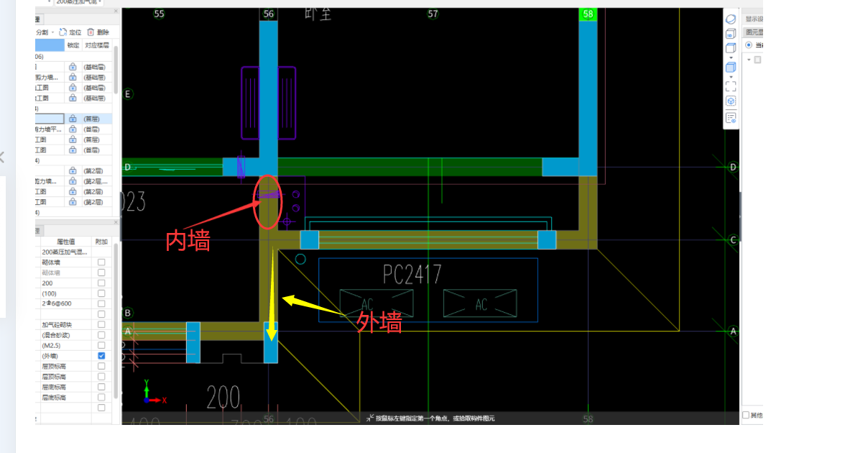This screenshot has width=868, height=453.
Task: Click the 定位 locate icon
Action: [x=63, y=32]
